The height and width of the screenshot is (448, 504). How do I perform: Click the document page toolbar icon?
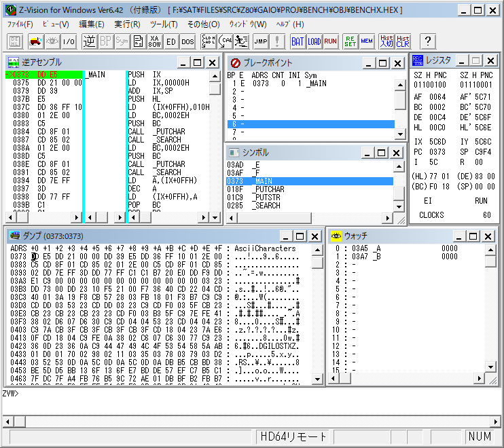click(138, 41)
